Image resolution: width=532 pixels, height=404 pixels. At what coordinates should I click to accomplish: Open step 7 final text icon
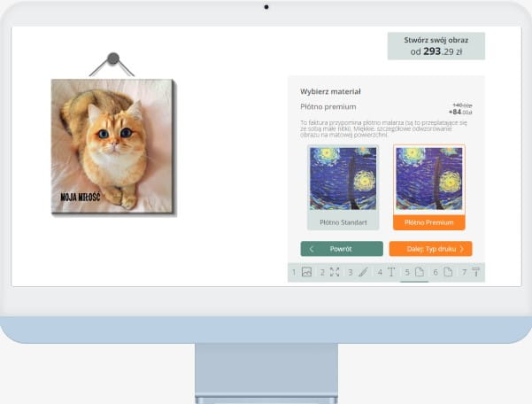[x=475, y=272]
